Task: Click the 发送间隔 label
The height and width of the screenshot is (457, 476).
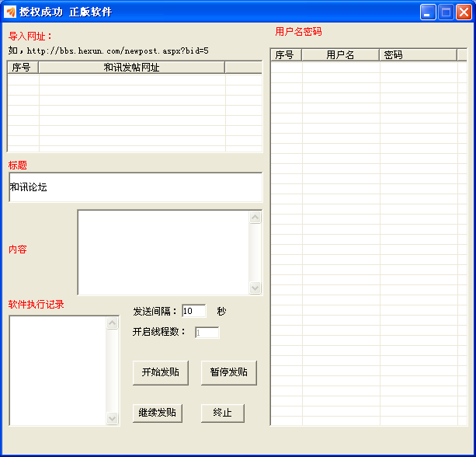Action: click(155, 311)
